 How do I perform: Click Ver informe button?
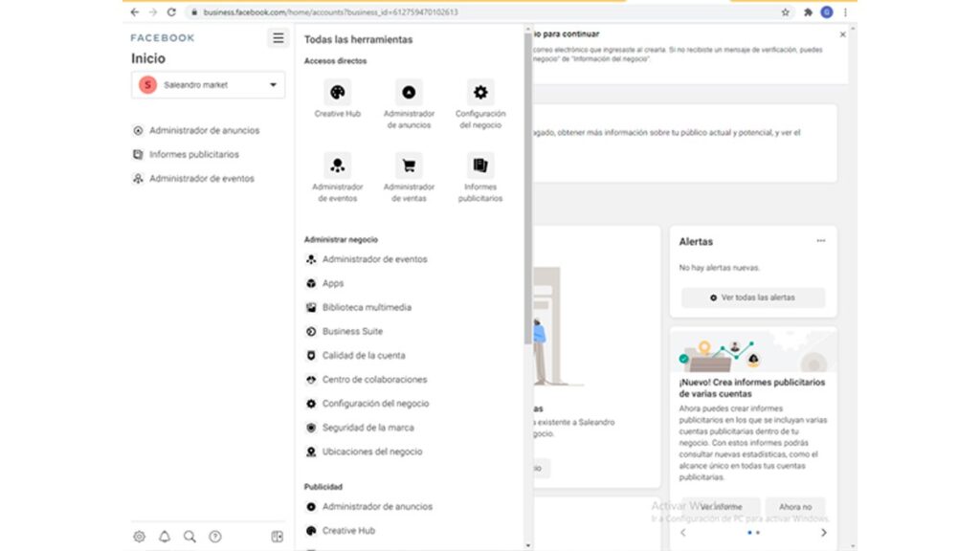721,507
